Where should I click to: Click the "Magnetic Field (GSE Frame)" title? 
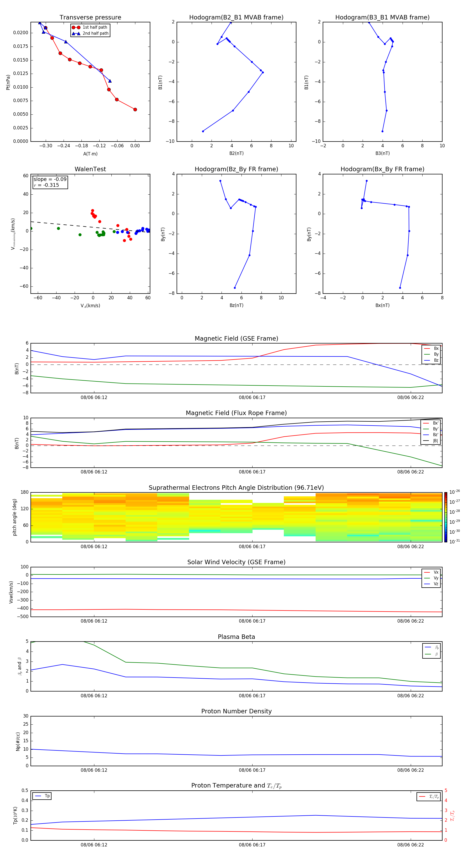pos(236,339)
